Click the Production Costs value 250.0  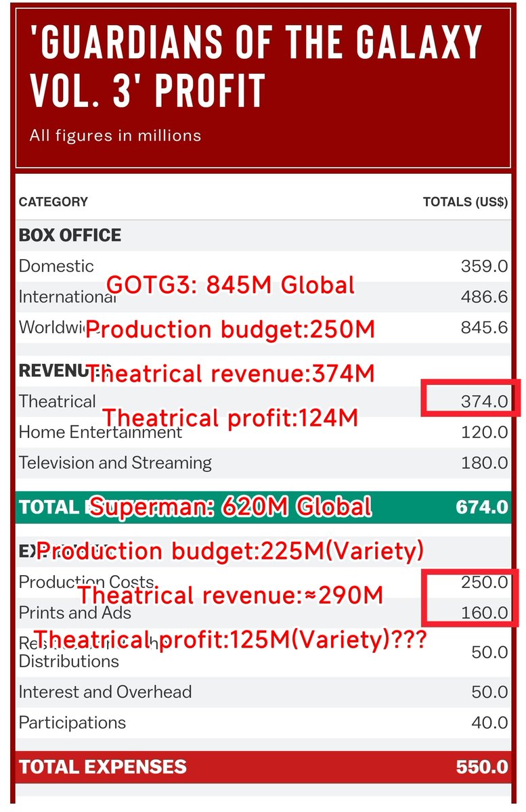point(484,583)
